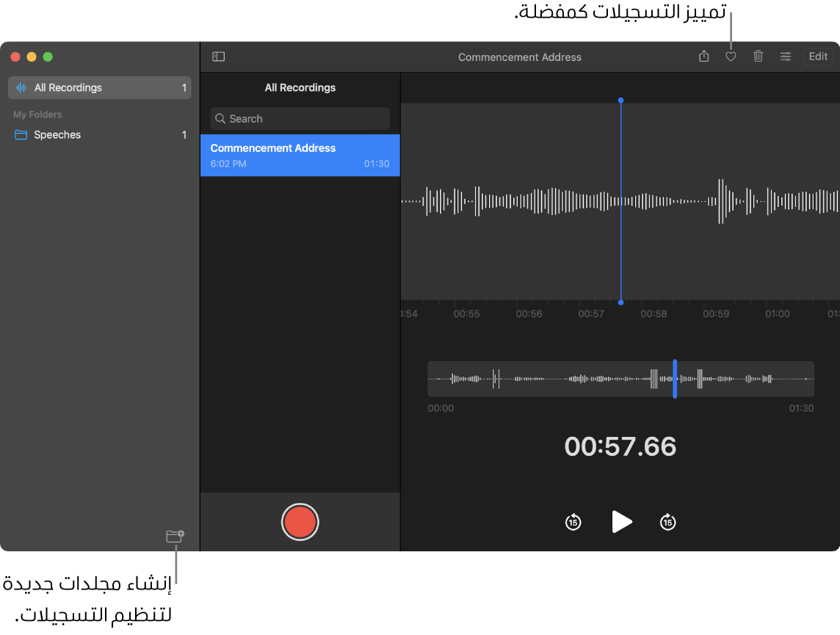Click the search field
The width and height of the screenshot is (840, 635).
tap(300, 118)
